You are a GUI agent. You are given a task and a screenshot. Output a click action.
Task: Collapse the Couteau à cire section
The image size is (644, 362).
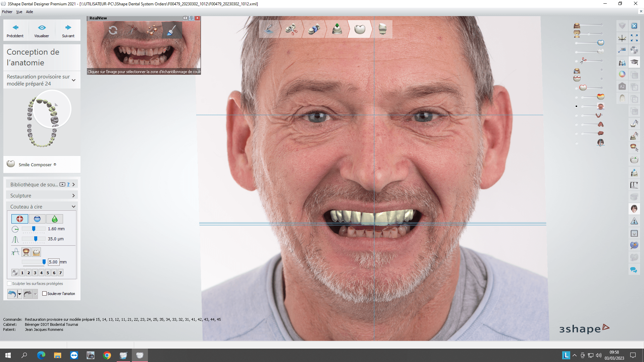[73, 206]
